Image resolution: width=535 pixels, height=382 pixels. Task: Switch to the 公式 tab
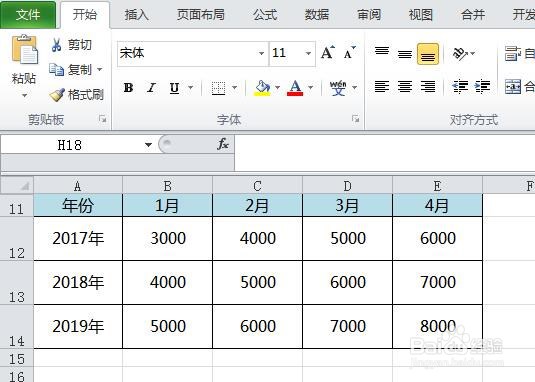(x=265, y=15)
